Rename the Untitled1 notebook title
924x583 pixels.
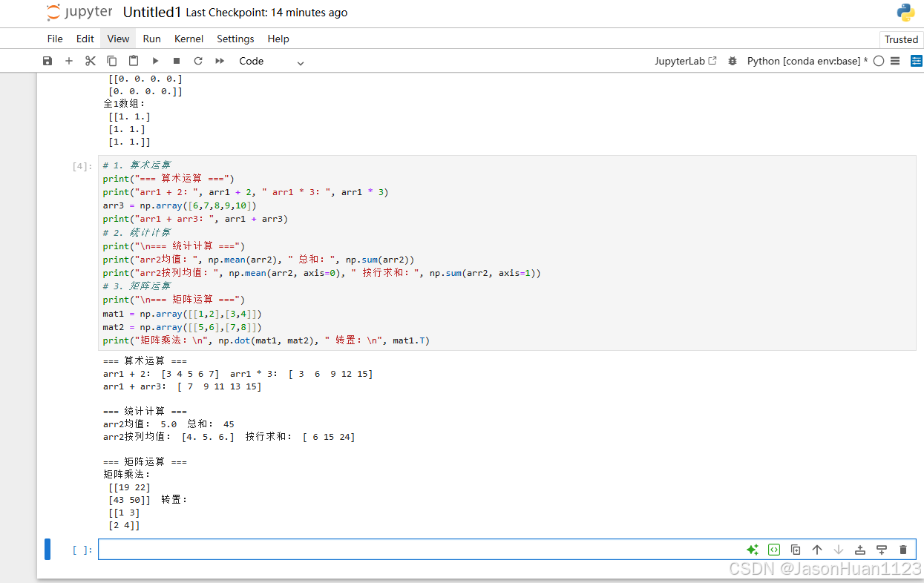pyautogui.click(x=151, y=12)
